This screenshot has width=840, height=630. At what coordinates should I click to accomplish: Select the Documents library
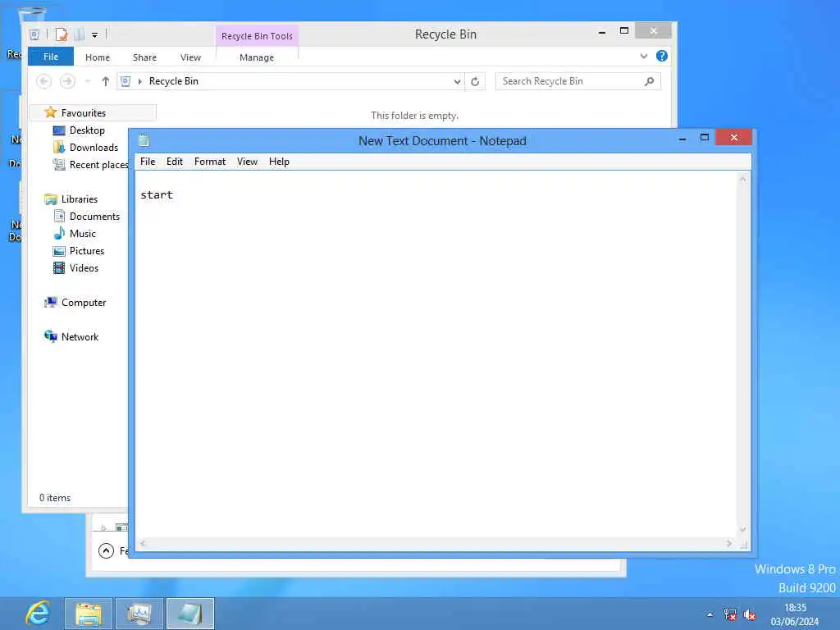[x=94, y=217]
